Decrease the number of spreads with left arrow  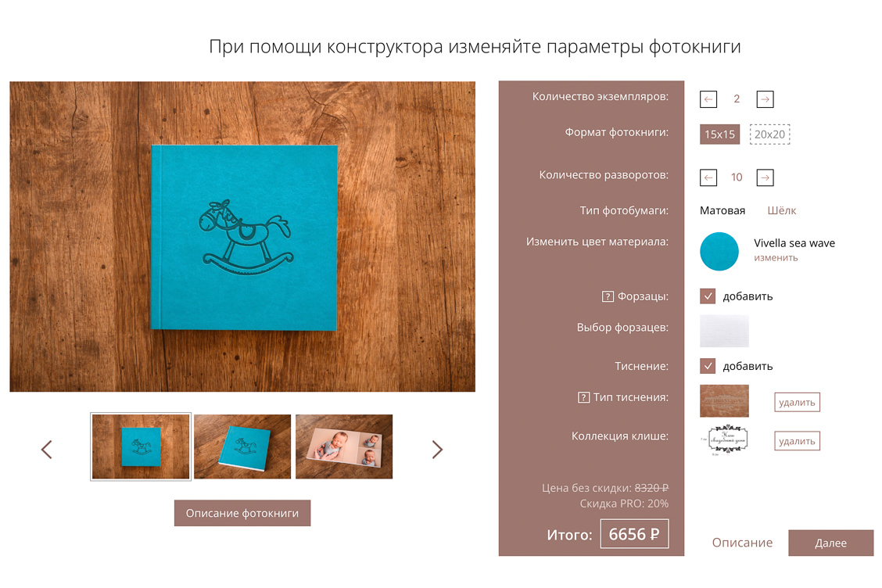(708, 177)
